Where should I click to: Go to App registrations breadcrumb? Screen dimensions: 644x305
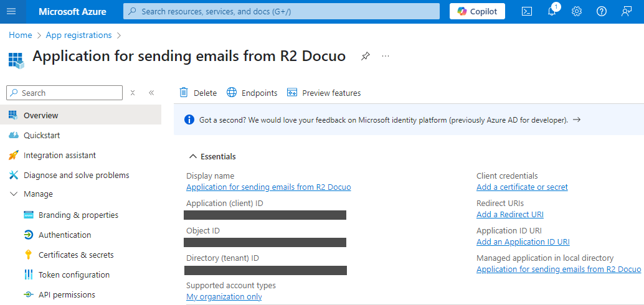click(79, 35)
